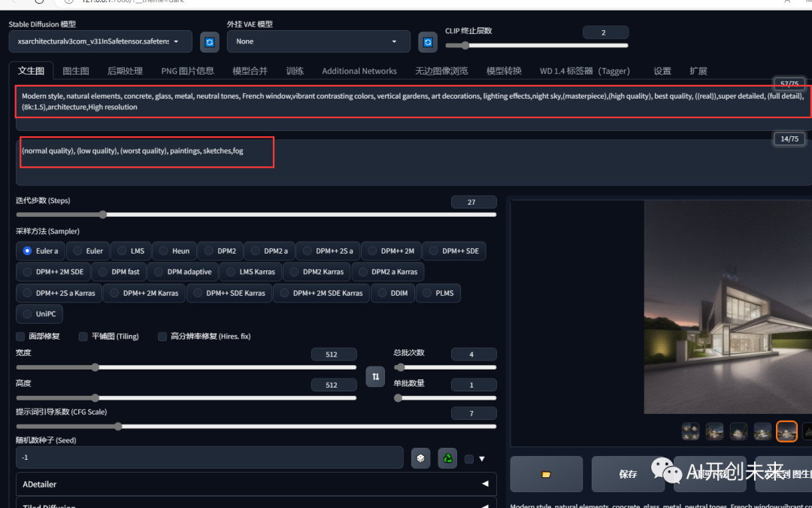
Task: Reuse last seed with the recycle icon
Action: click(447, 458)
